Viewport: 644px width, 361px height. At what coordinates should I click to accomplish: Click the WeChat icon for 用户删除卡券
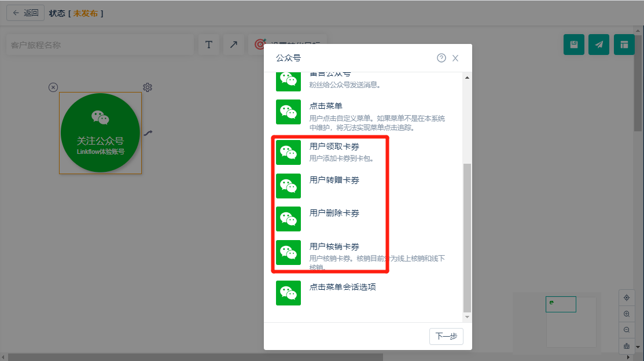click(x=288, y=219)
